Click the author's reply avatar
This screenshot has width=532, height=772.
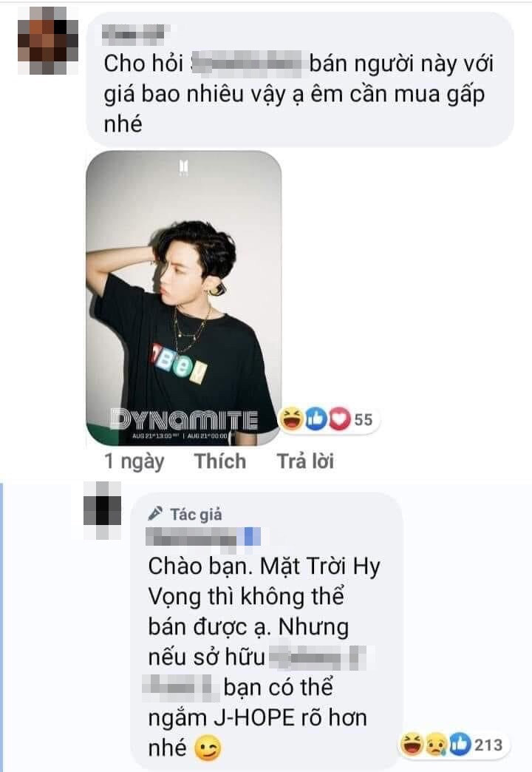103,510
